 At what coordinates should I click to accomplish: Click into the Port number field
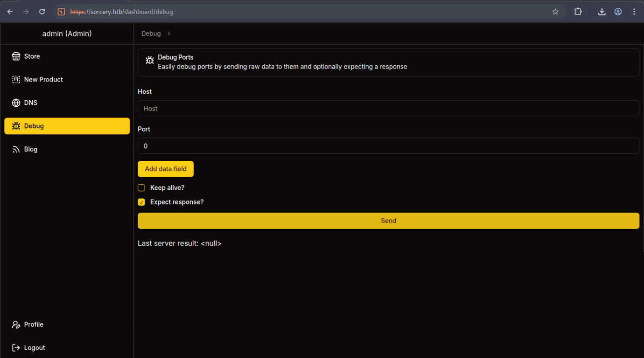388,146
